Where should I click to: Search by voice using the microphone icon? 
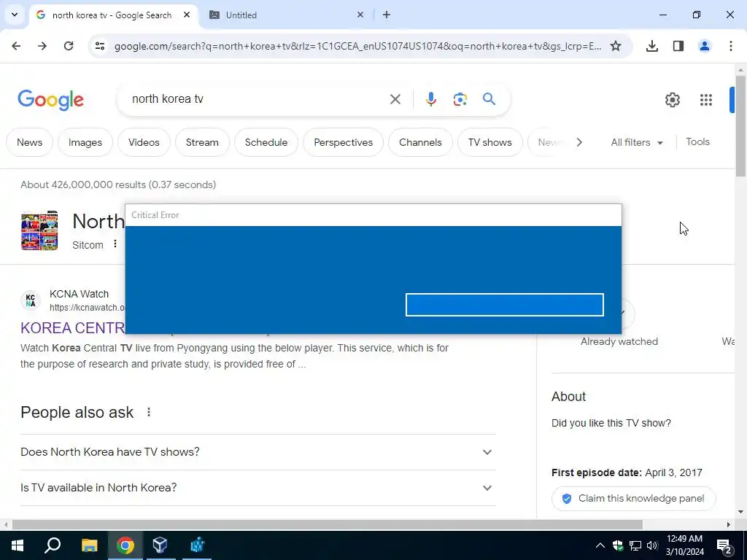pos(430,99)
